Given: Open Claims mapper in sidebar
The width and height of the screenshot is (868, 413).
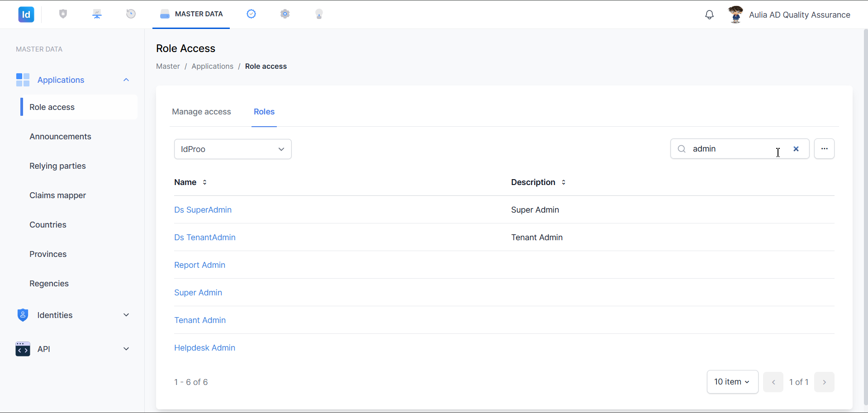Looking at the screenshot, I should coord(57,195).
